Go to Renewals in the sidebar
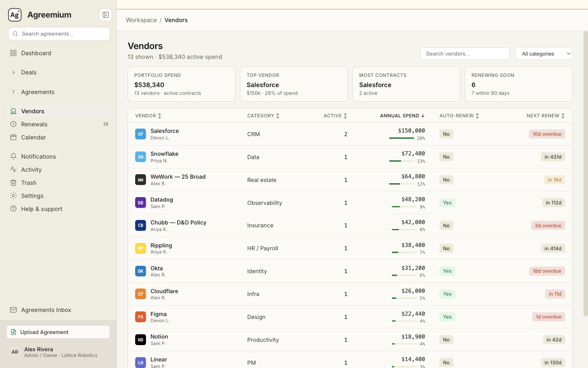Screen dimensions: 588x368 coord(59,124)
